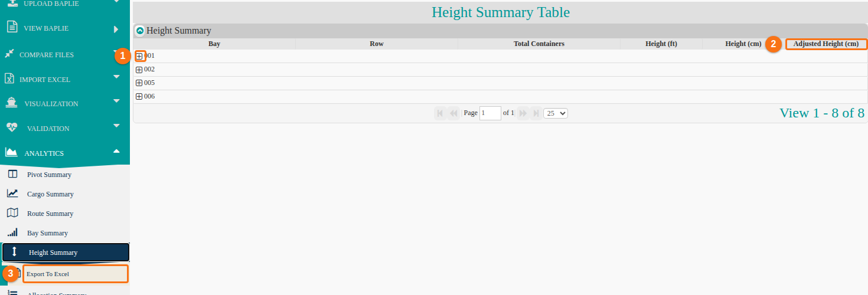Go to previous page of grid

[453, 113]
